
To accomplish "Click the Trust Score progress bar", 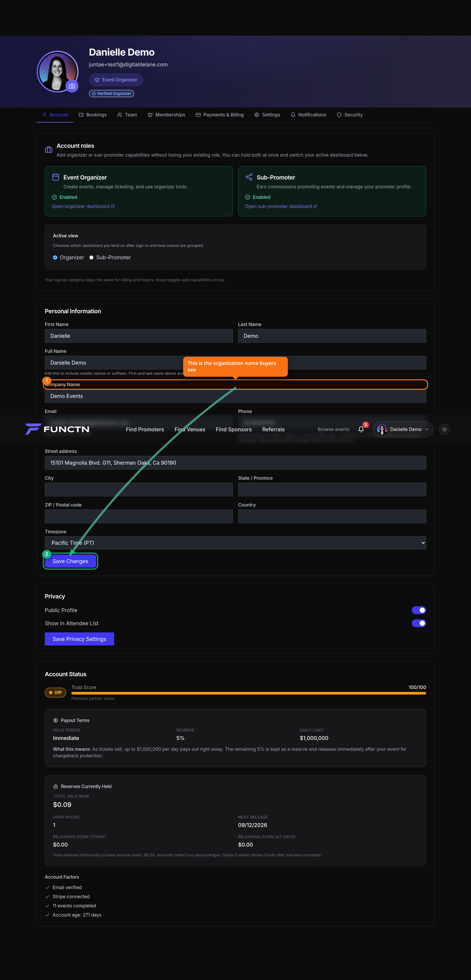I will [249, 693].
